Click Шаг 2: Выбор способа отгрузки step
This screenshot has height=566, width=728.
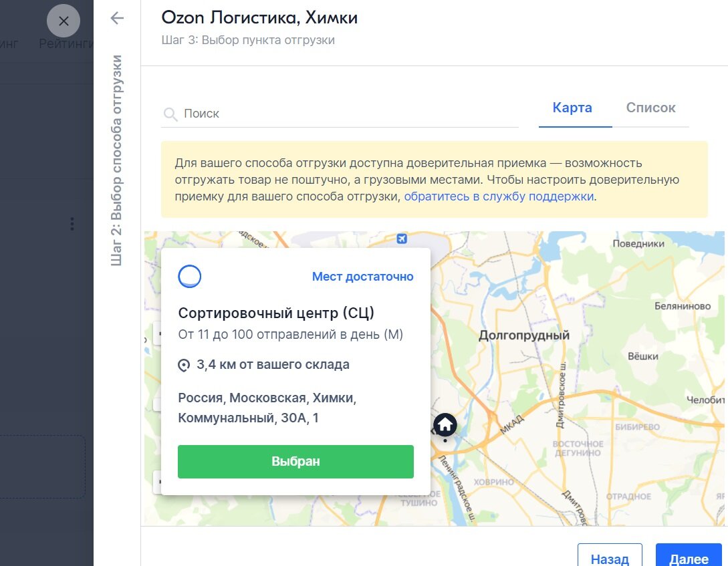[x=116, y=160]
